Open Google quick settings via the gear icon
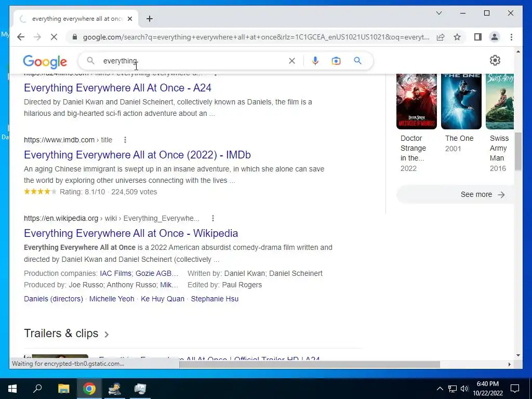Screen dimensions: 532x399 pyautogui.click(x=495, y=60)
